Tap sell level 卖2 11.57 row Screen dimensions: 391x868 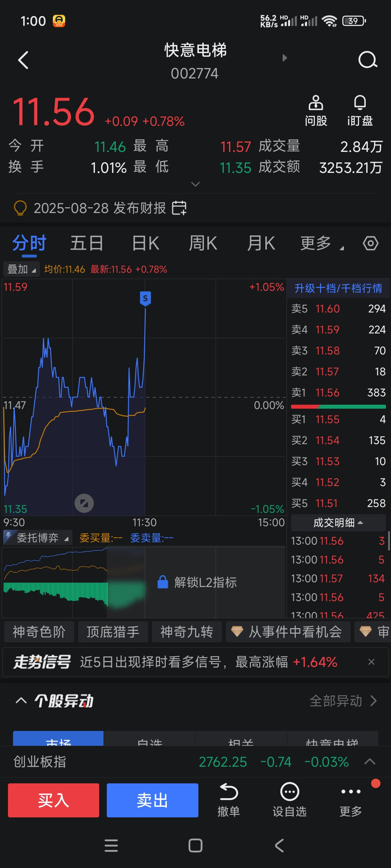[339, 371]
